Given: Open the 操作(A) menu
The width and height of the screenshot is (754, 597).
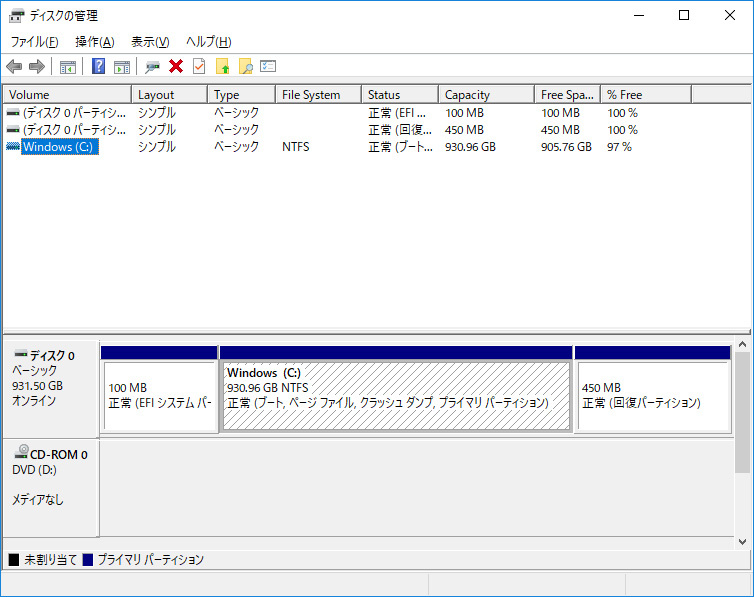Looking at the screenshot, I should 95,42.
